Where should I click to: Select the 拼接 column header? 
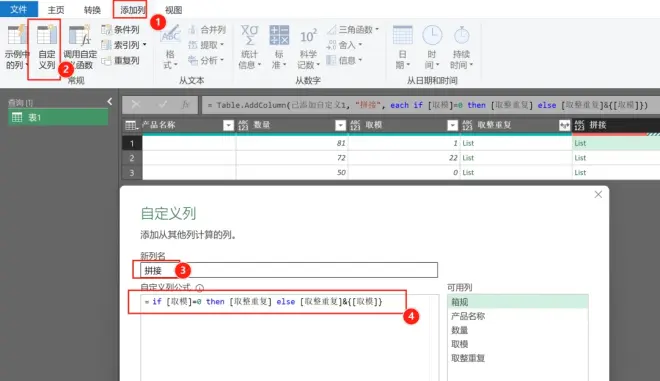(616, 125)
